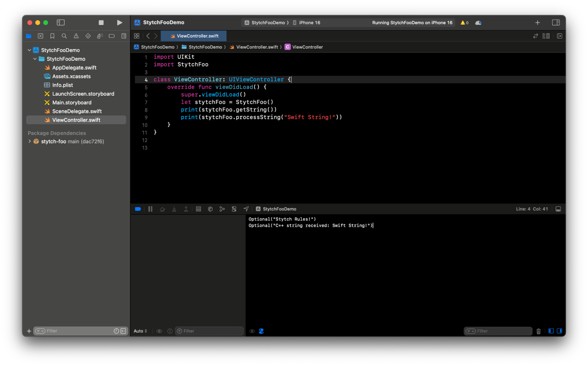Stop the running app with Stop button

pos(101,23)
